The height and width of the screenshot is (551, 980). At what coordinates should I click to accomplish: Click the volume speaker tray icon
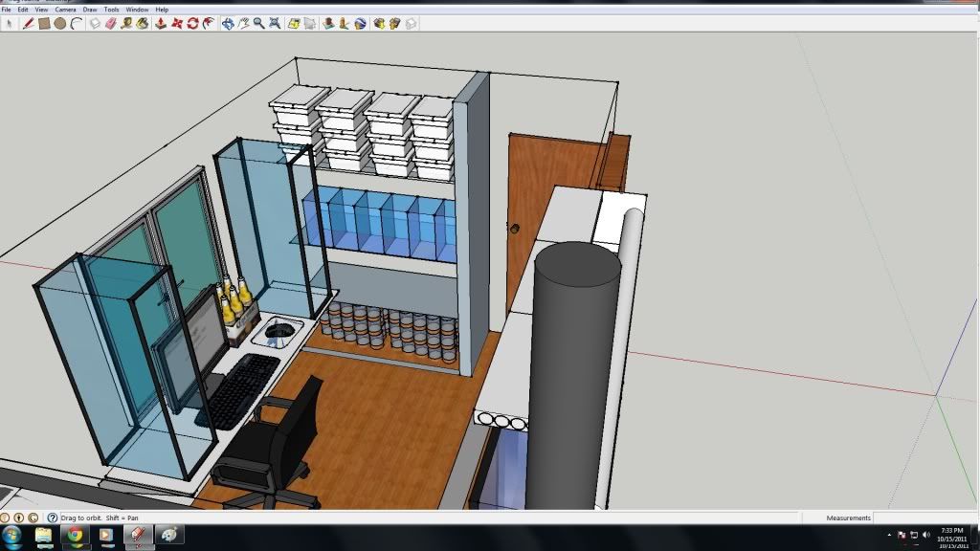[926, 536]
